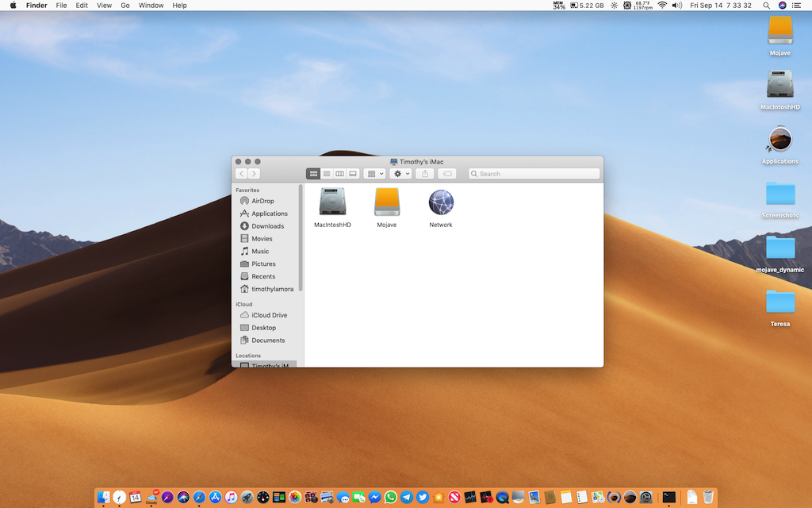Open the Help menu

[179, 6]
